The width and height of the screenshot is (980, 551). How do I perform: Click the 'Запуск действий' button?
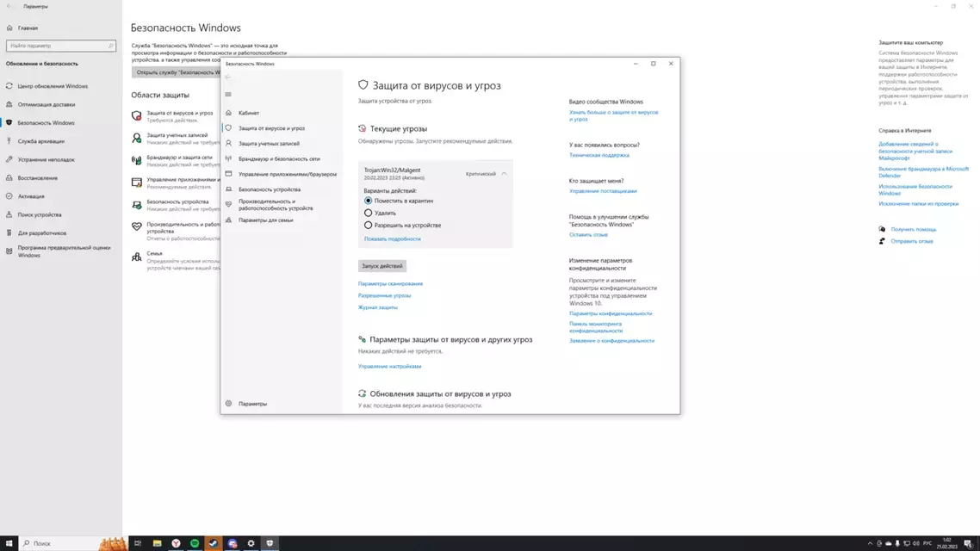tap(381, 266)
